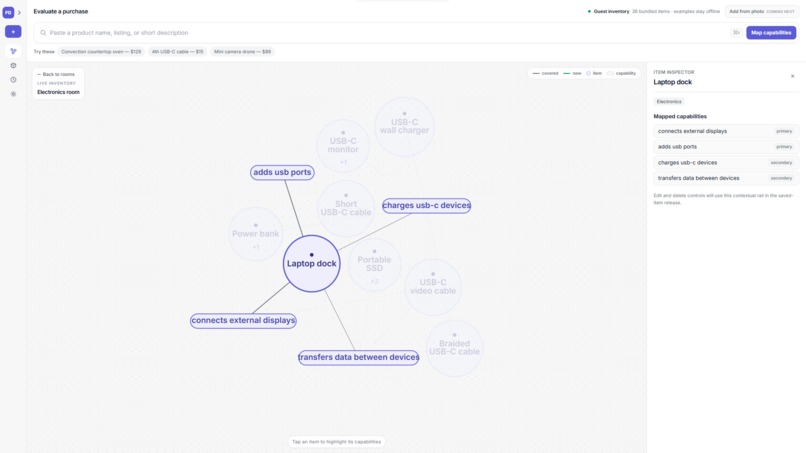
Task: Open the settings gear icon in the sidebar
Action: [x=13, y=94]
